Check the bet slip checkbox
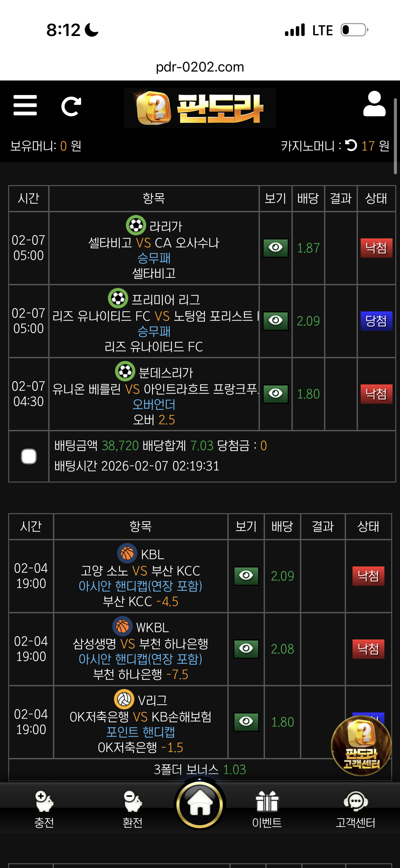400x868 pixels. pyautogui.click(x=29, y=456)
